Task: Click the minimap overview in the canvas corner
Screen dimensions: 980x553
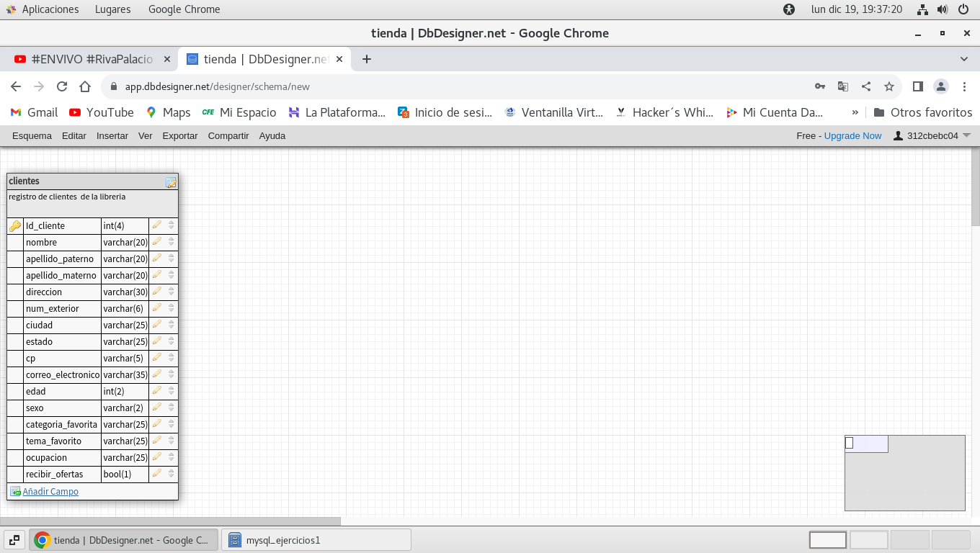Action: pos(904,472)
